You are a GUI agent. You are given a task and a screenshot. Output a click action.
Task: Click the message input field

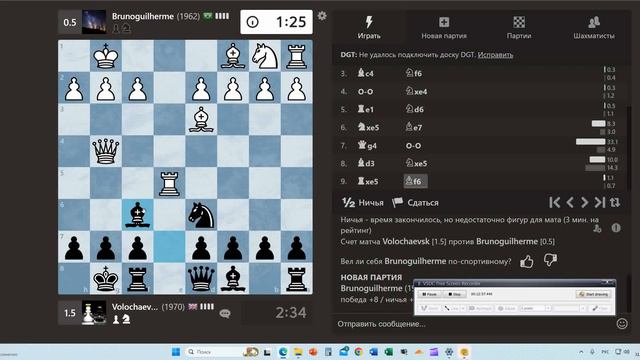[x=473, y=324]
